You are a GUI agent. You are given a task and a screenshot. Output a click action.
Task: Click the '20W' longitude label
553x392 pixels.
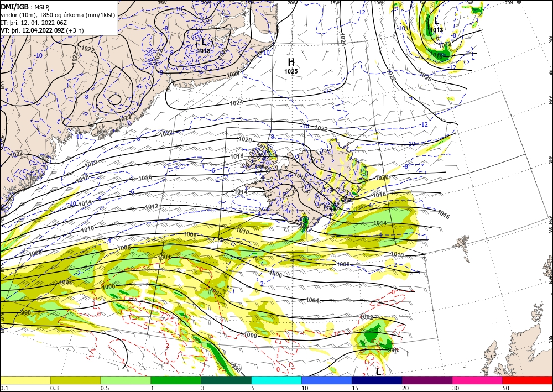[292, 3]
